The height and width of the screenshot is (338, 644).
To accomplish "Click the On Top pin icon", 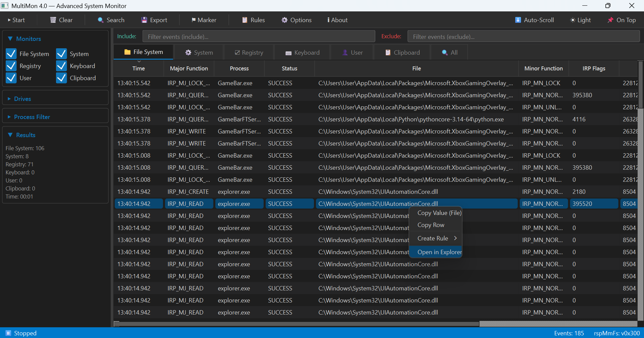I will click(x=610, y=20).
